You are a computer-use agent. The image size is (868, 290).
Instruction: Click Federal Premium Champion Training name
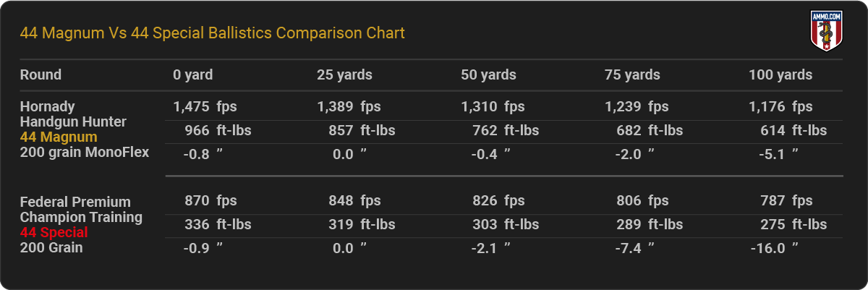[81, 210]
